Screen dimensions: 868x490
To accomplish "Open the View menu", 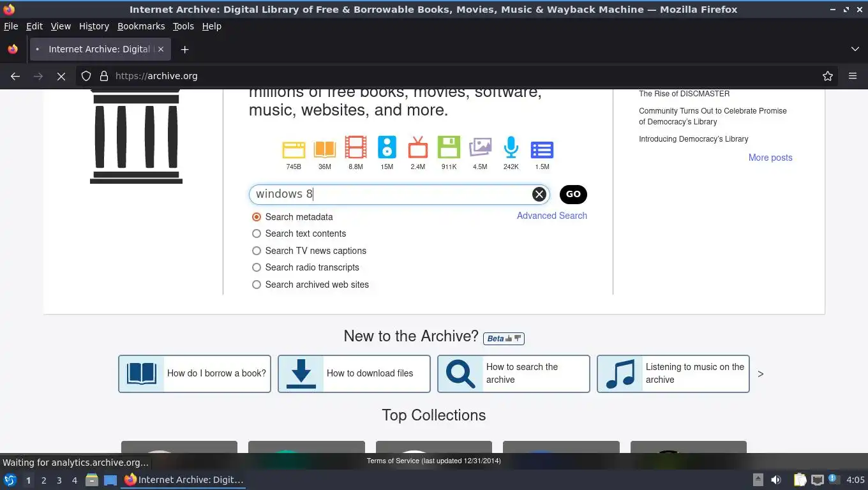I will tap(61, 26).
